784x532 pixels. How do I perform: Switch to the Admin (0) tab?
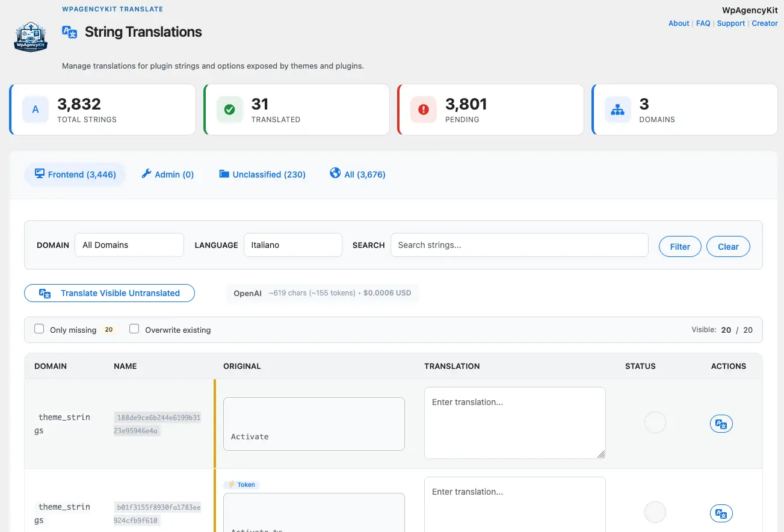[x=167, y=175]
